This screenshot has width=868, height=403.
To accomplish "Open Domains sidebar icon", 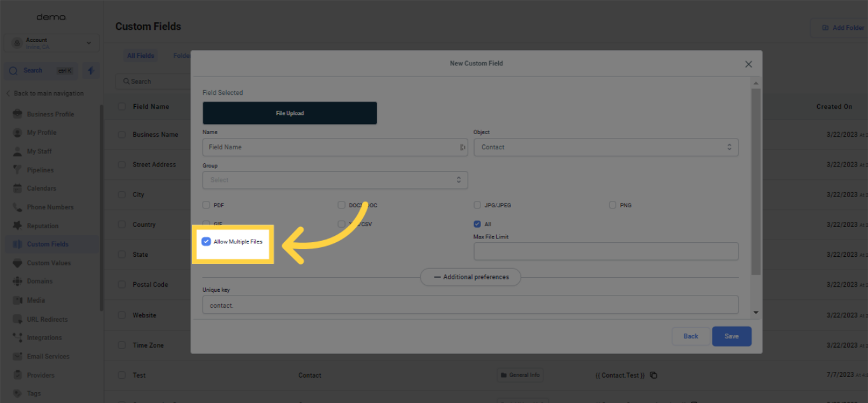I will click(x=17, y=282).
